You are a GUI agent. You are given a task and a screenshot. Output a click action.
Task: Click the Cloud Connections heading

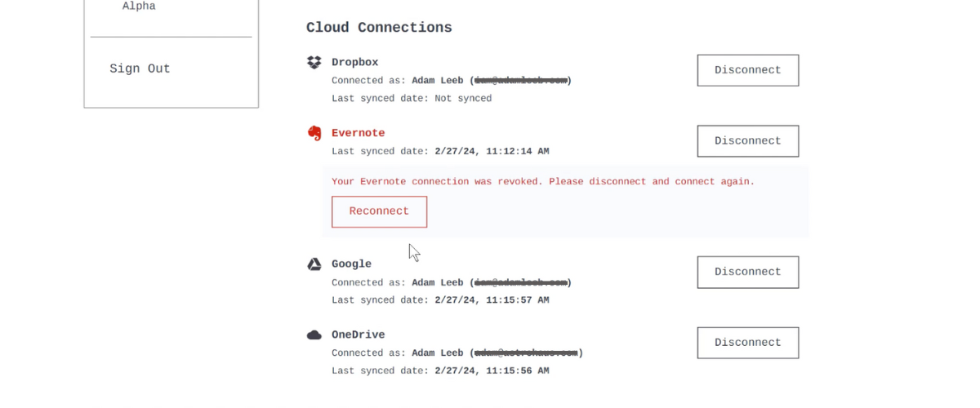379,28
